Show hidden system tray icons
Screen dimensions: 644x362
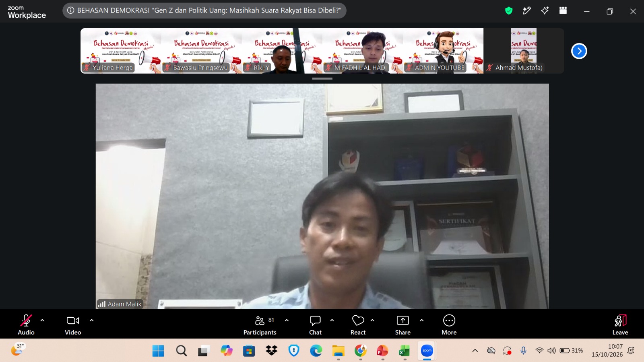[x=475, y=351]
